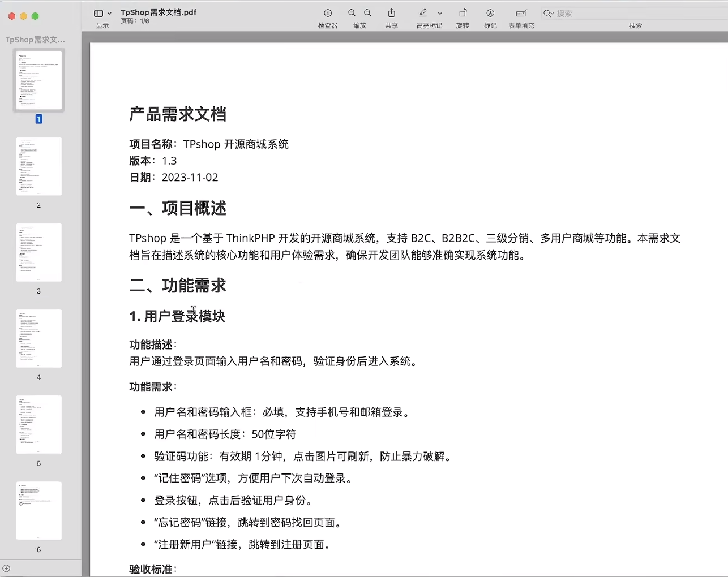Click the TpShop 需求文档.pdf window title

159,11
